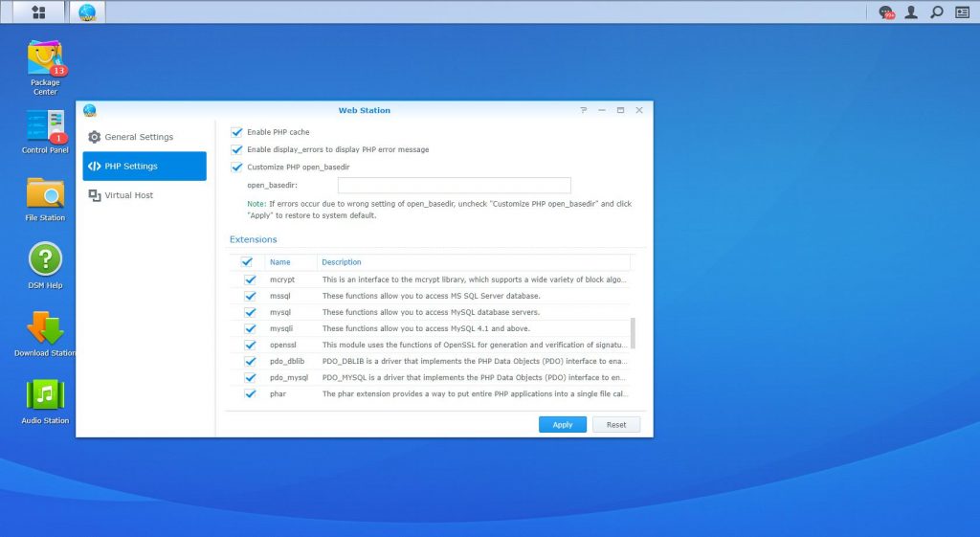
Task: Click the mcrypt description text
Action: pyautogui.click(x=475, y=280)
